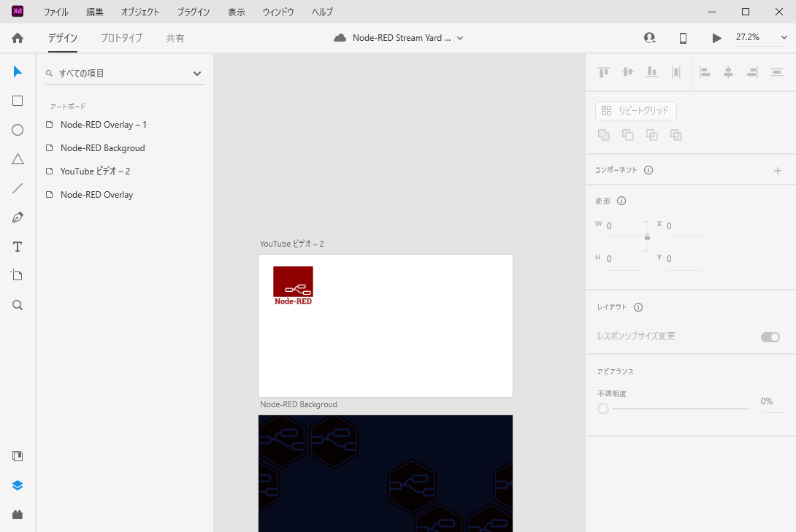796x532 pixels.
Task: Open the Plugins panel icon
Action: coord(18,514)
